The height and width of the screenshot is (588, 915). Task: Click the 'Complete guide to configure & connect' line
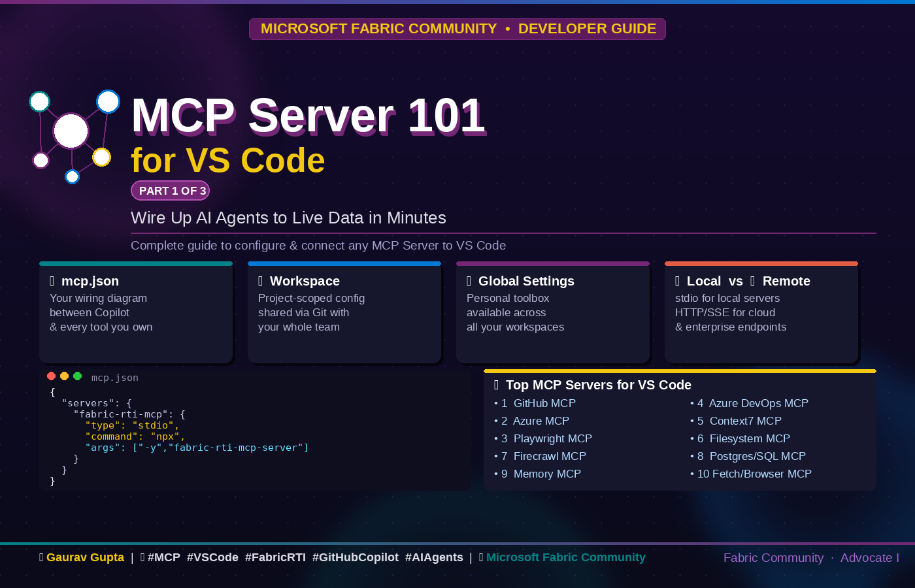(x=318, y=246)
